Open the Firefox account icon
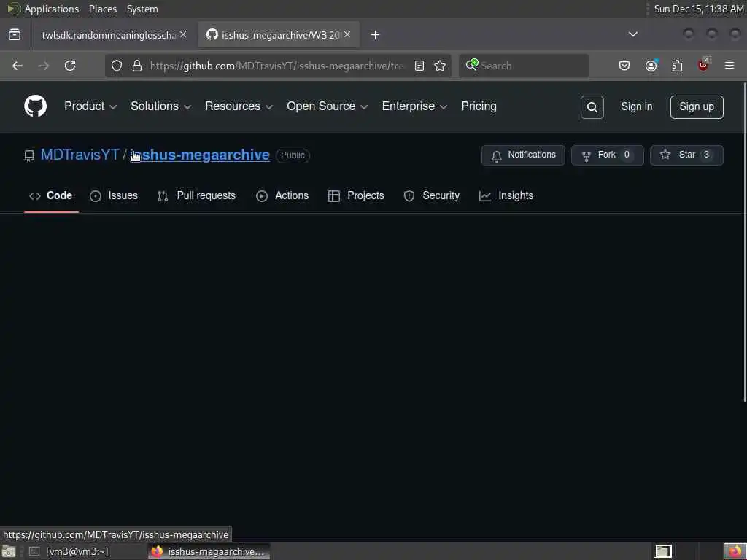This screenshot has width=747, height=560. tap(651, 66)
